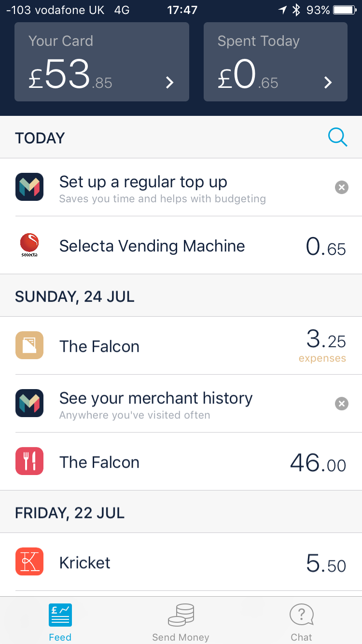Expand Spent Today chevron

pyautogui.click(x=328, y=83)
